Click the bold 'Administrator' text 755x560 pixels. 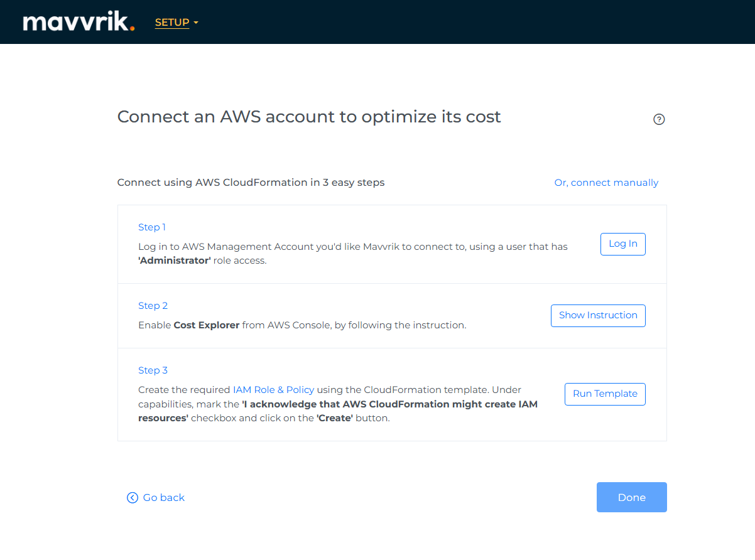point(175,261)
